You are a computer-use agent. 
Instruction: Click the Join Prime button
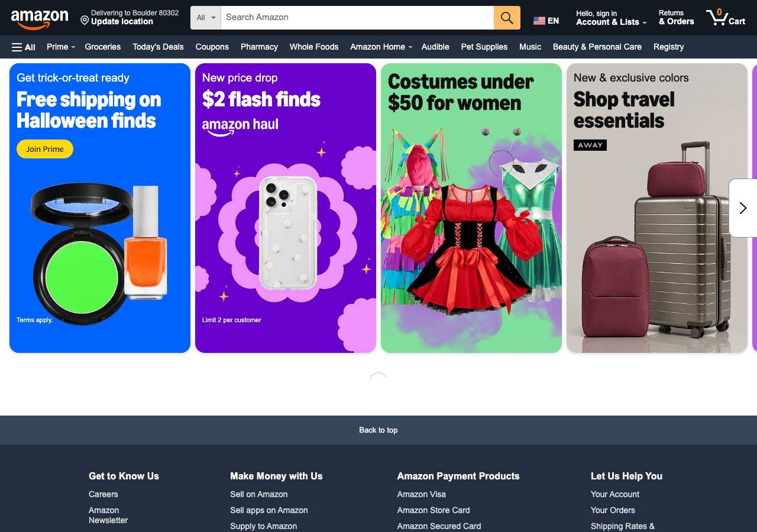45,149
